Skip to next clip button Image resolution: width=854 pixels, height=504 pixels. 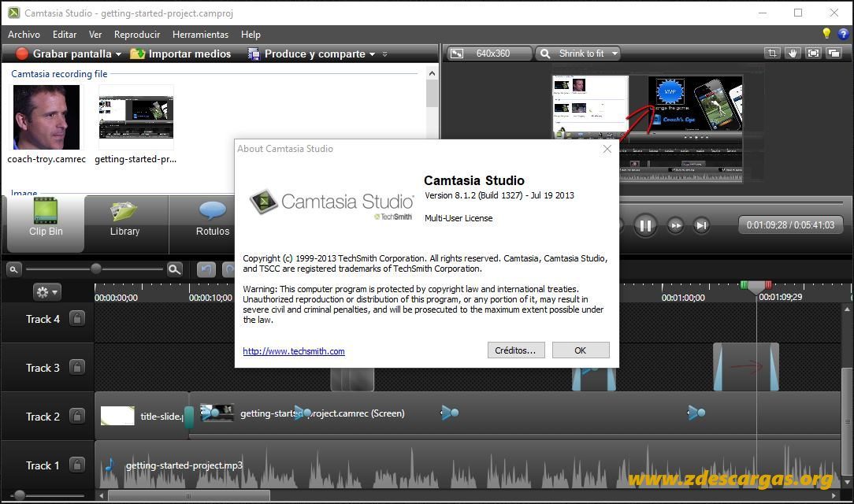click(x=701, y=225)
